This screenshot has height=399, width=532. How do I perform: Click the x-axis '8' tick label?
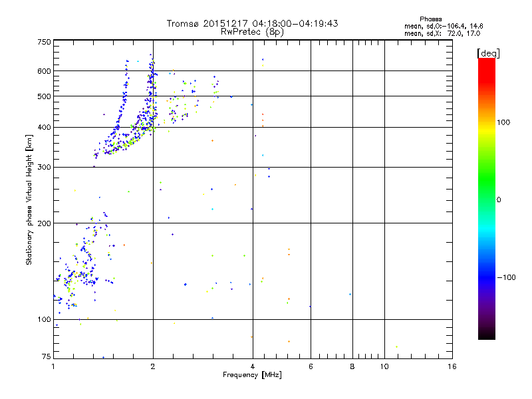tap(352, 366)
